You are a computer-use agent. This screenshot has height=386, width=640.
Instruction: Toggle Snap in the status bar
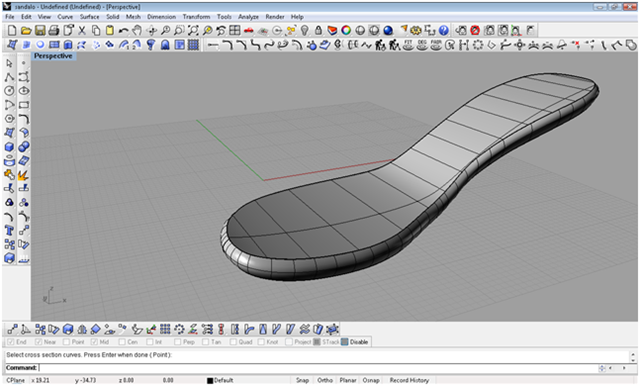(302, 380)
